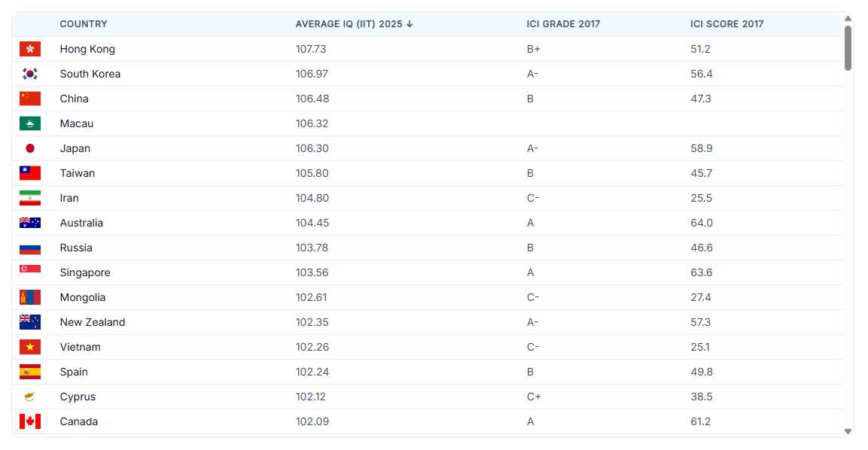868x450 pixels.
Task: Click the Macau flag icon
Action: click(30, 124)
